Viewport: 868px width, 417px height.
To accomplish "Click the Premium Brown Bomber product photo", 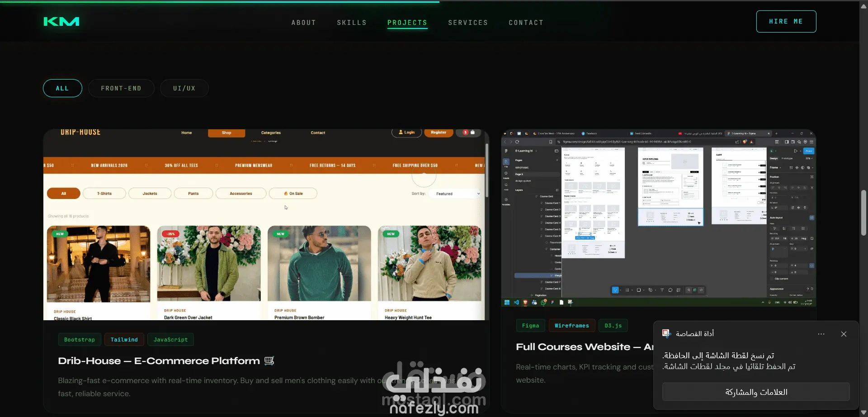I will click(x=319, y=264).
